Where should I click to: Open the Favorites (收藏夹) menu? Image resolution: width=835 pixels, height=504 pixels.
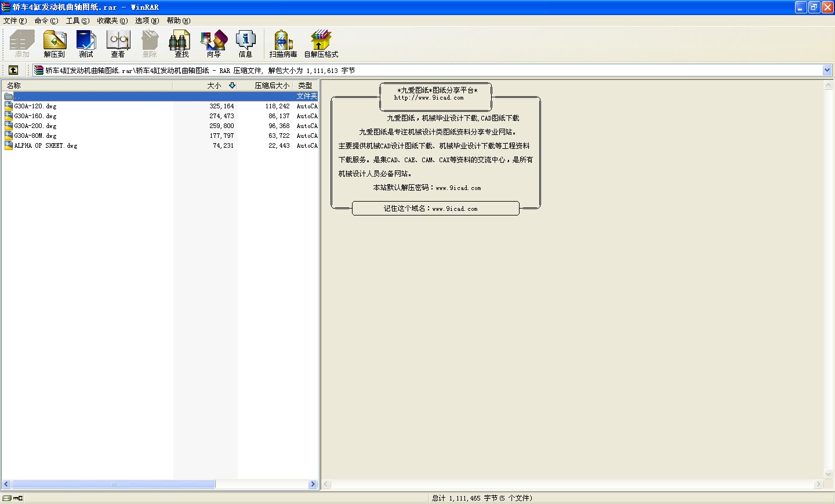(112, 20)
